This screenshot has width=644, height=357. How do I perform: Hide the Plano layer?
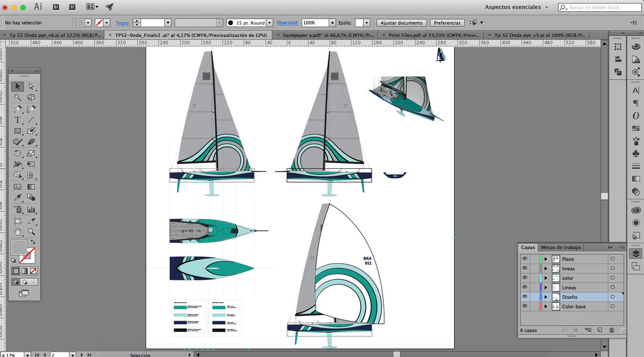[525, 258]
